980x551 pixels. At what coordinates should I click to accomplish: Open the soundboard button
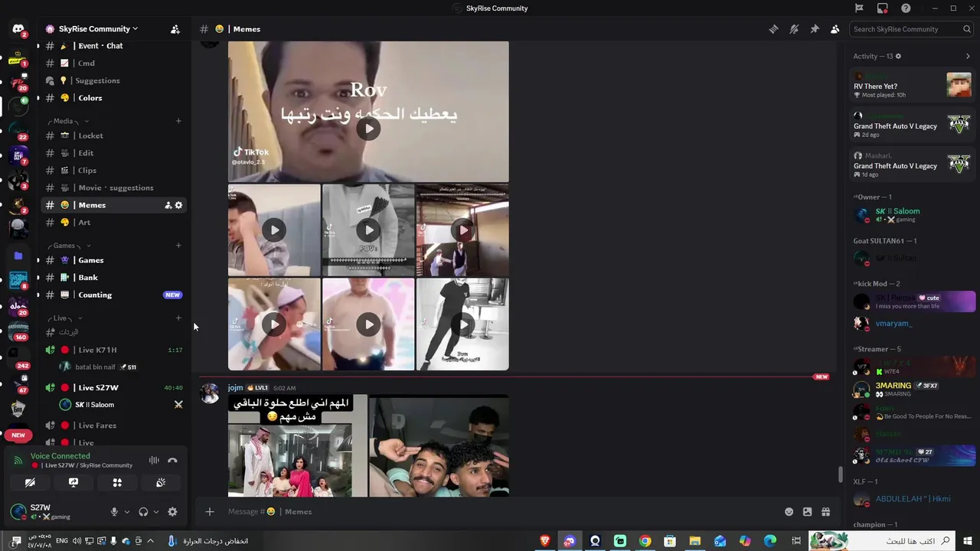(161, 483)
